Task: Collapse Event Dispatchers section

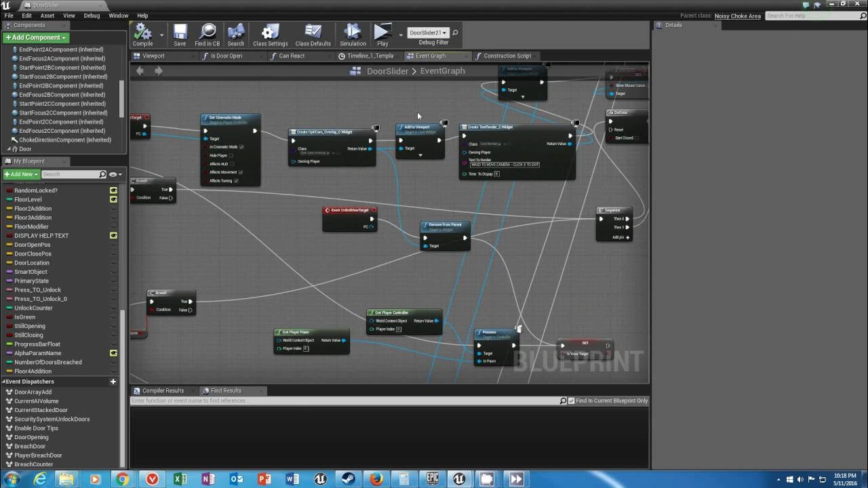Action: click(3, 382)
